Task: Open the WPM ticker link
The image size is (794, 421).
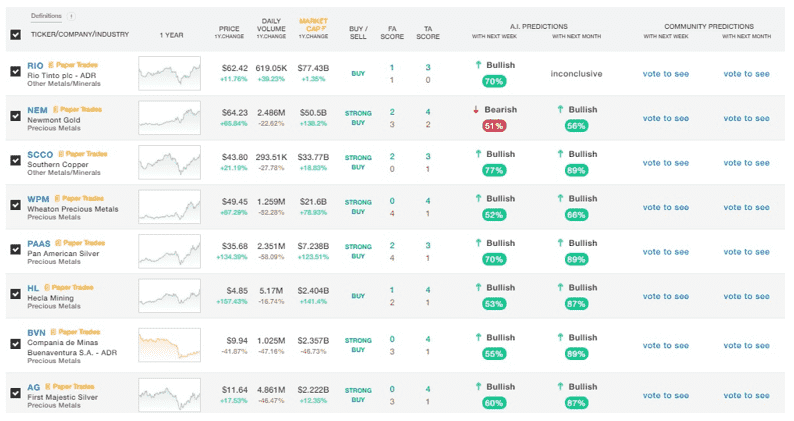Action: pos(38,199)
